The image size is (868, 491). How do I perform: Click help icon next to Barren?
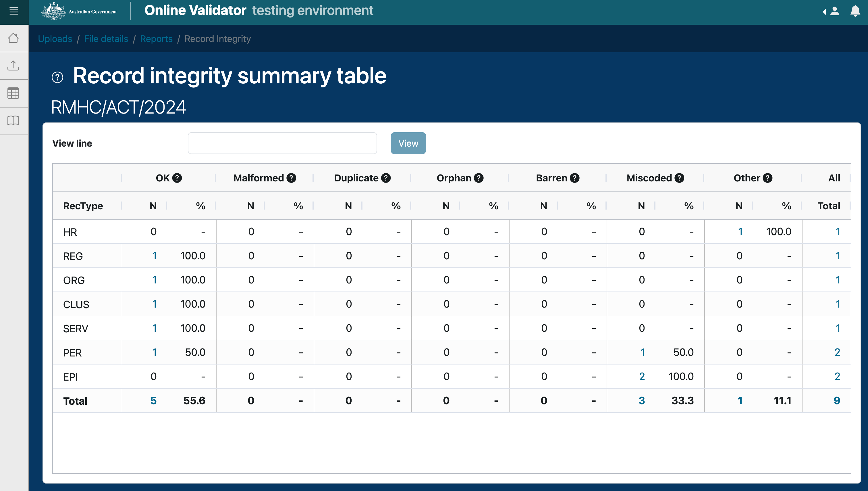click(574, 178)
